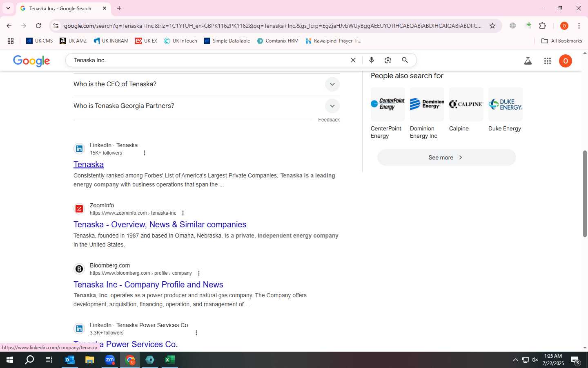Open more options for Tenaska Power Services result
Screen dimensions: 588x368
[x=196, y=333]
